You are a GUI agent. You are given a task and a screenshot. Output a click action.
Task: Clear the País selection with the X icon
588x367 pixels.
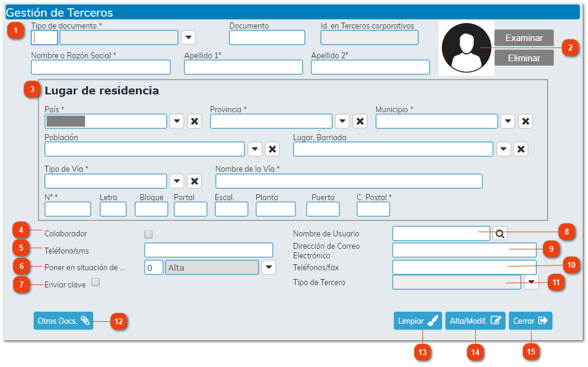click(194, 121)
